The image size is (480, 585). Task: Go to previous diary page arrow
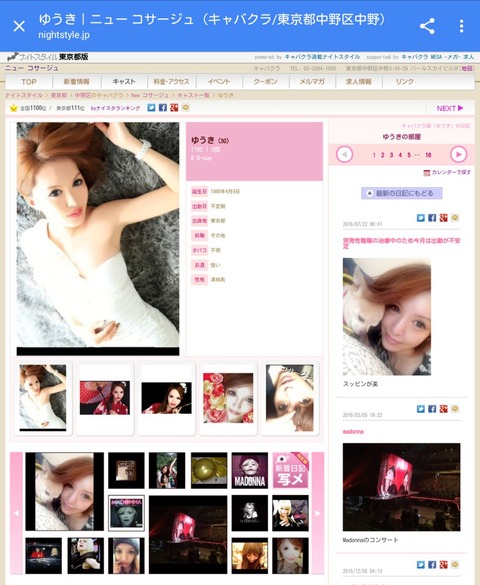pos(344,154)
